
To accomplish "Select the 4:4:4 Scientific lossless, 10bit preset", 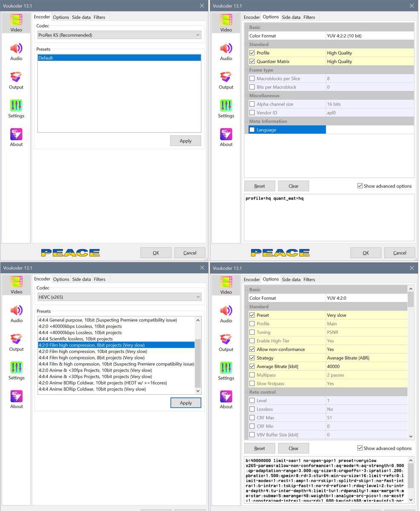I will point(75,339).
